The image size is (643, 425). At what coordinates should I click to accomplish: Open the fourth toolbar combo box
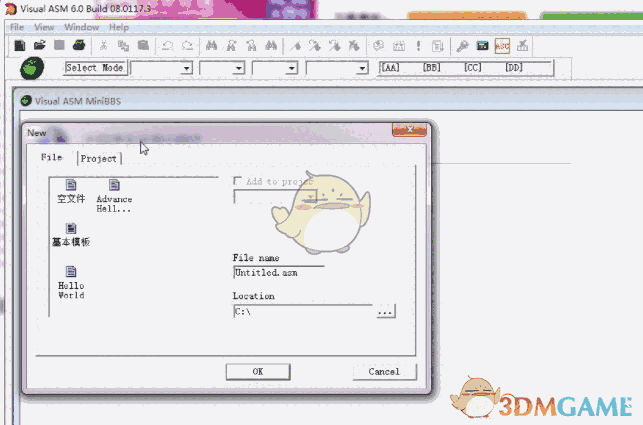[362, 68]
